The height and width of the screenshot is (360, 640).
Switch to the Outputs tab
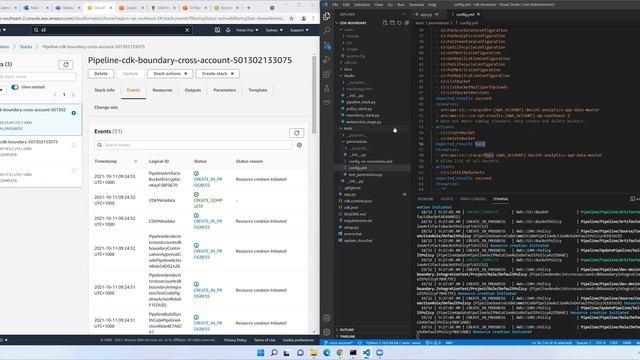click(x=193, y=90)
